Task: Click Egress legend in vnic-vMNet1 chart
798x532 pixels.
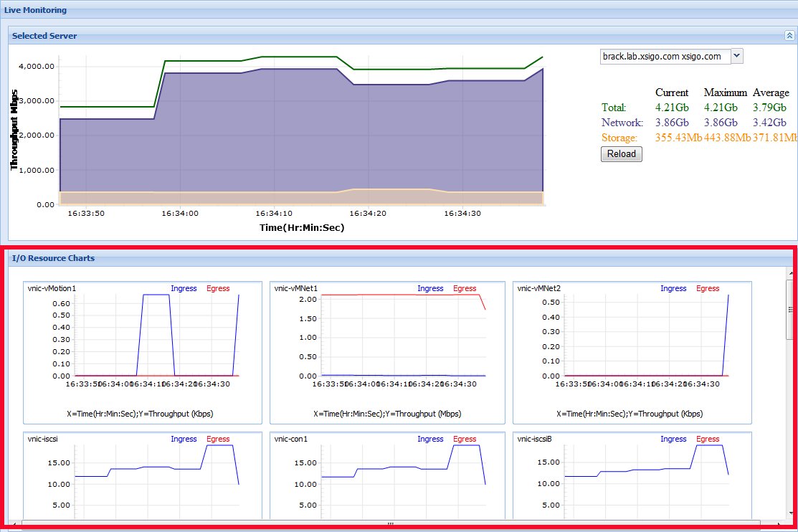Action: (x=465, y=288)
